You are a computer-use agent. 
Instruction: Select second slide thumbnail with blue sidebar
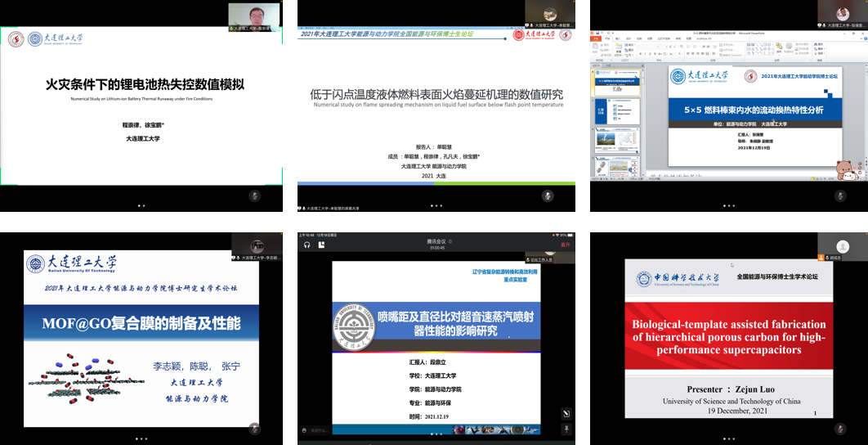[617, 111]
